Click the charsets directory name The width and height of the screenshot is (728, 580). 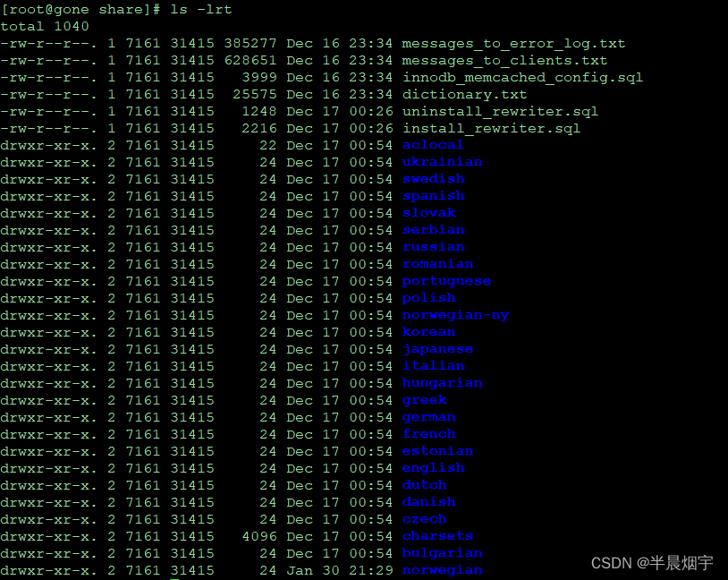[x=438, y=536]
